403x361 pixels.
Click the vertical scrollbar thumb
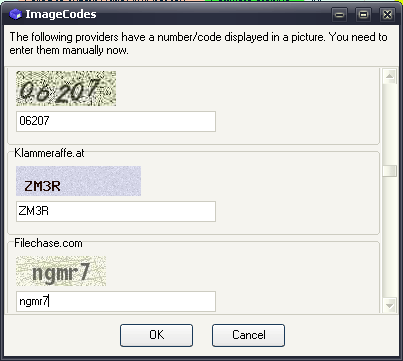click(x=389, y=171)
